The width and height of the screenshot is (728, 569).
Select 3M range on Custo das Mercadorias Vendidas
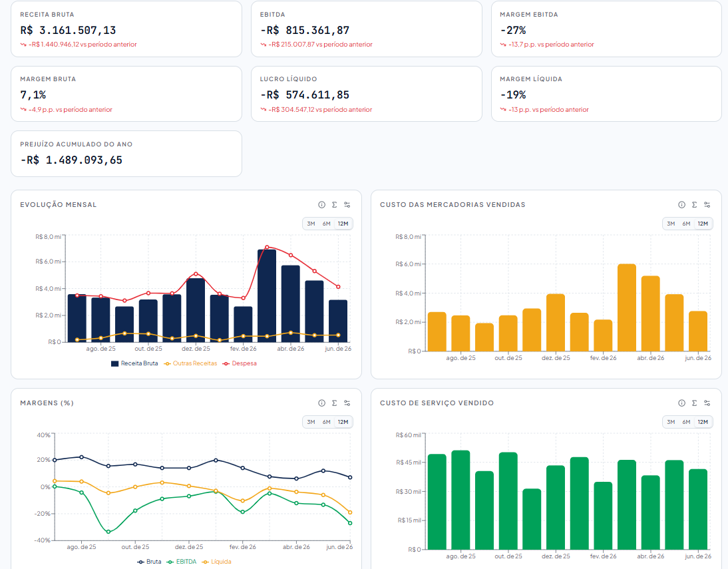tap(671, 224)
